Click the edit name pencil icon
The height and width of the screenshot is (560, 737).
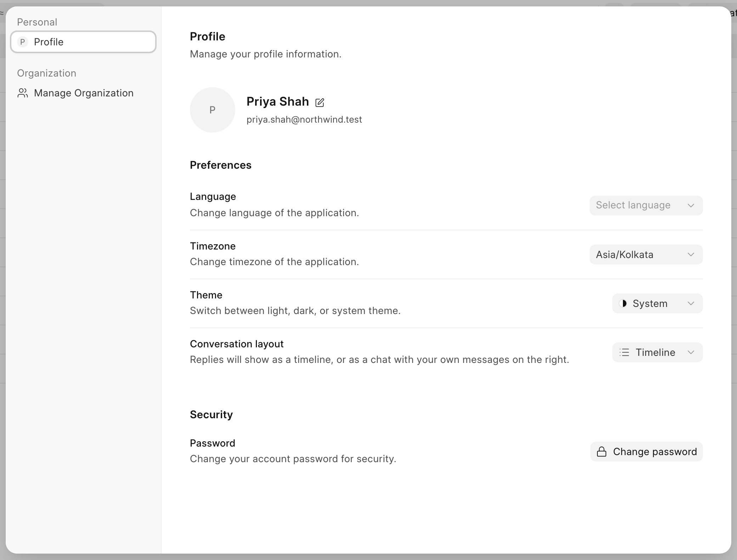[320, 102]
